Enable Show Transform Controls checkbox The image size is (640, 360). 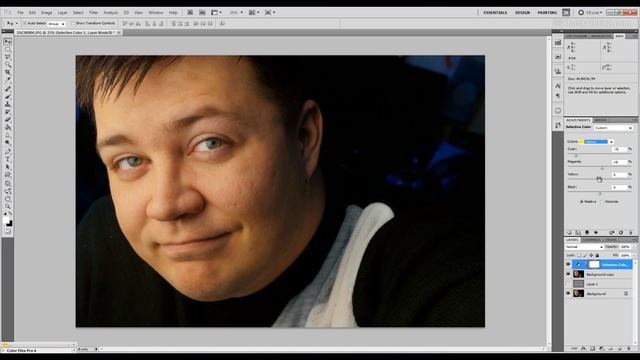click(73, 24)
